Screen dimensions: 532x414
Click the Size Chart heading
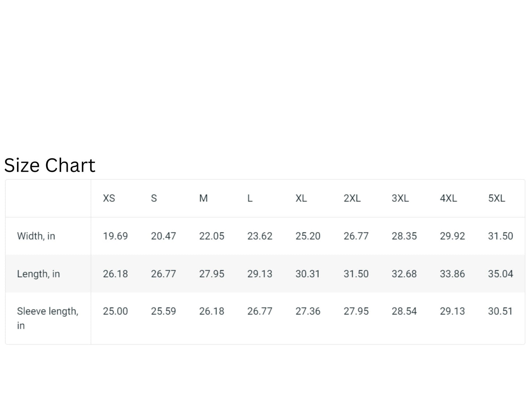[x=50, y=165]
